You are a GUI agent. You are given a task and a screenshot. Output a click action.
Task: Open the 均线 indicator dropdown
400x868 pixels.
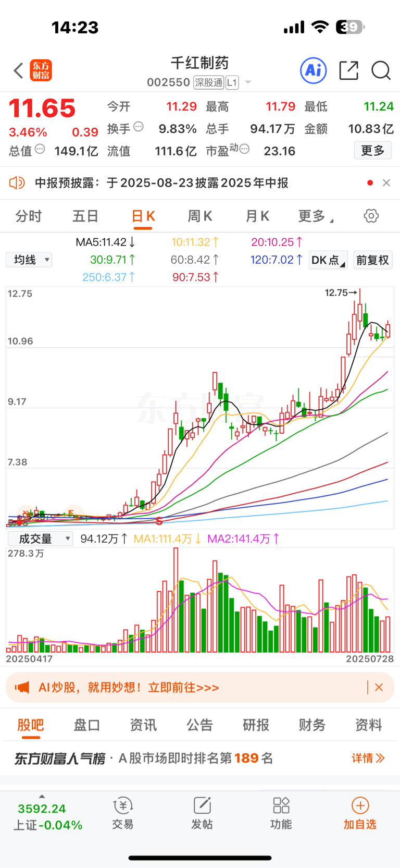[29, 260]
